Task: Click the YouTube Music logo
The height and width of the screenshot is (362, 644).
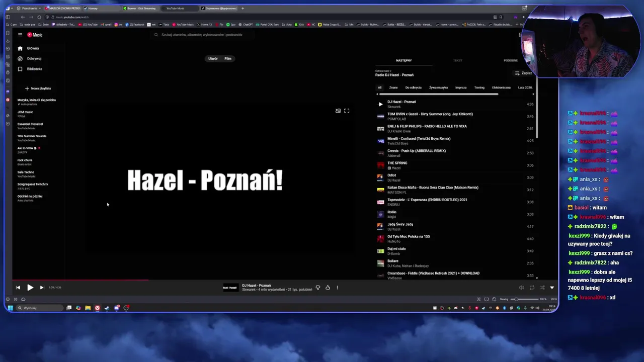Action: [x=35, y=35]
